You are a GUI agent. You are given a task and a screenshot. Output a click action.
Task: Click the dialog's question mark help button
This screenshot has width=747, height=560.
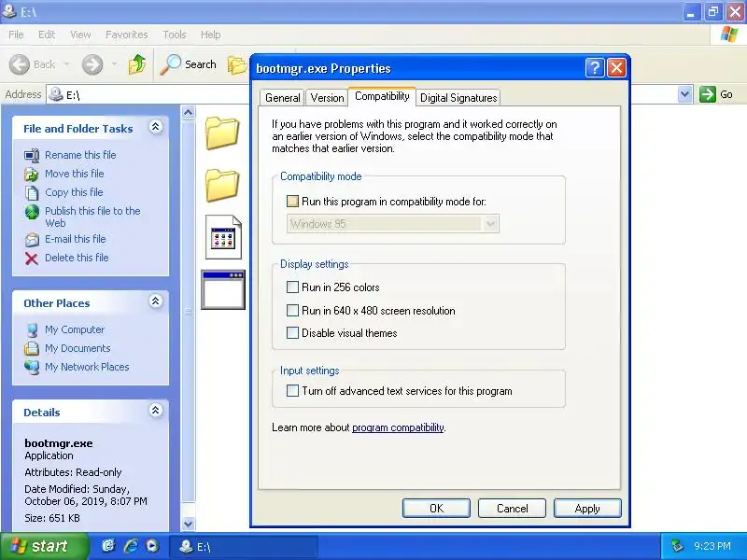tap(595, 68)
